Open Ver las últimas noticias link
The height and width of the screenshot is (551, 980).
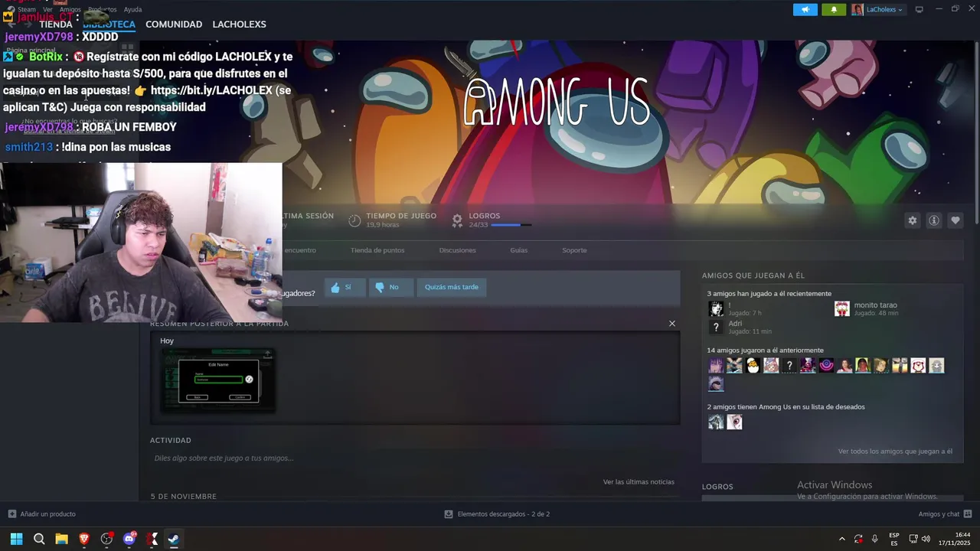point(639,481)
